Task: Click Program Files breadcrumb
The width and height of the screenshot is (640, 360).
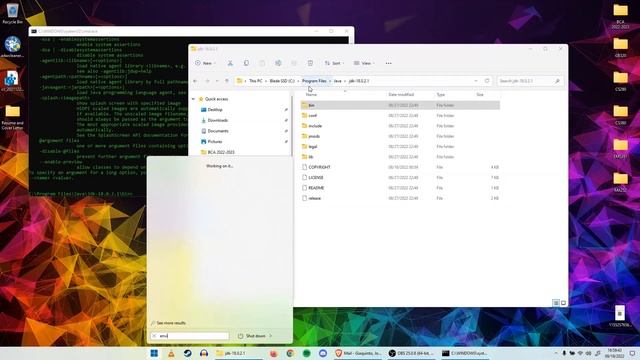Action: pyautogui.click(x=314, y=81)
